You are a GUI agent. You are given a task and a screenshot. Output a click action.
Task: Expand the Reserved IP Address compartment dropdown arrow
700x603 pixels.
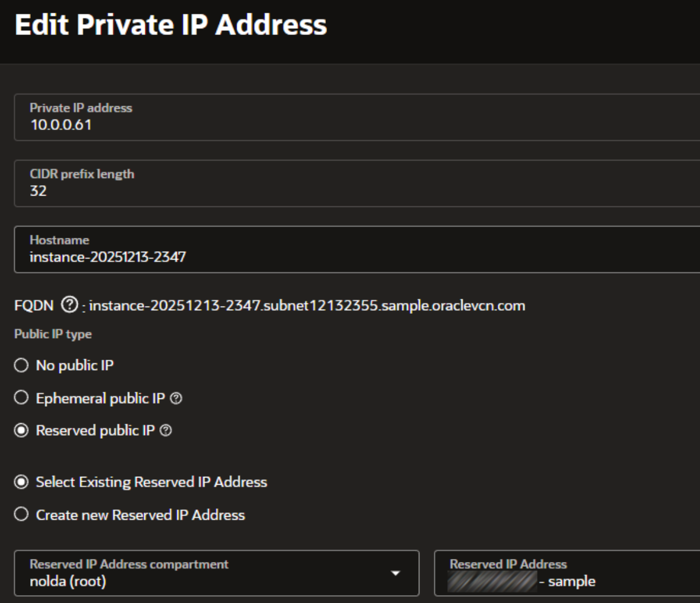pos(395,573)
